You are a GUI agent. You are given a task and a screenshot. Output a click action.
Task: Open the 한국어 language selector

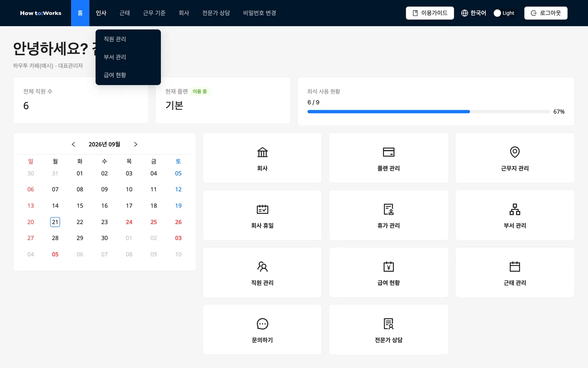pyautogui.click(x=474, y=13)
